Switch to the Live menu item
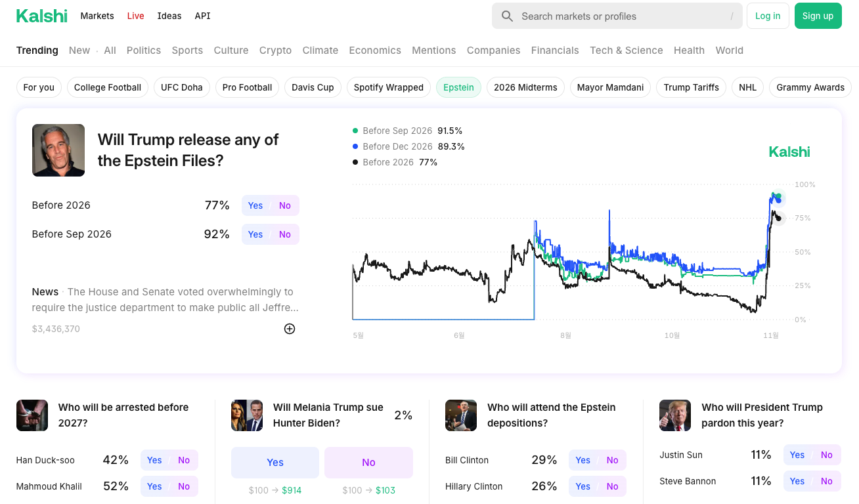Screen dimensions: 859x504 click(136, 16)
